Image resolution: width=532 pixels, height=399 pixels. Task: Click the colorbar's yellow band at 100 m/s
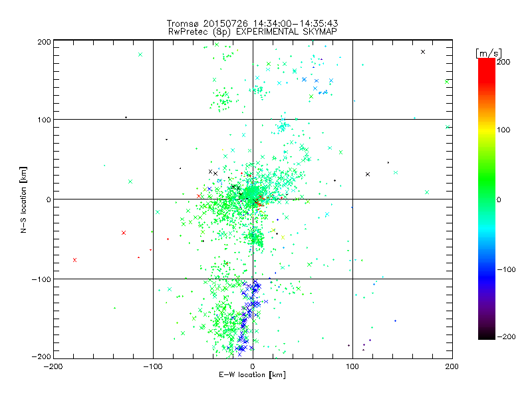point(487,130)
